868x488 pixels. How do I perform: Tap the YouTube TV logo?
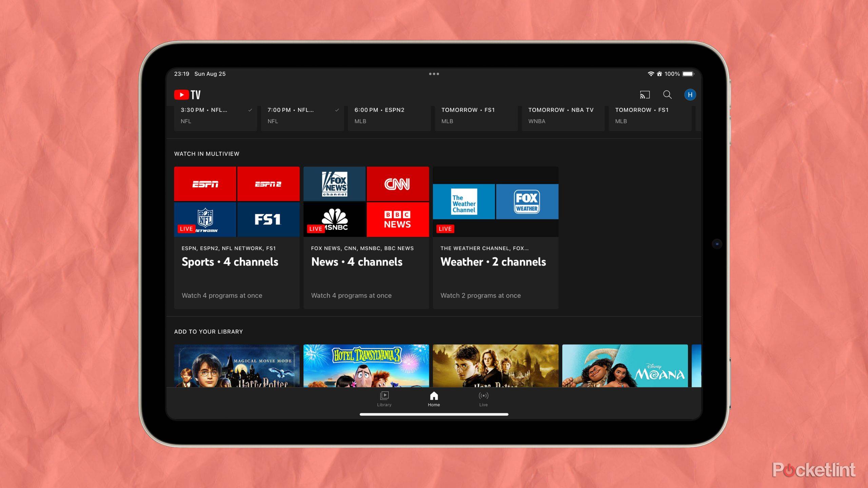(x=187, y=94)
